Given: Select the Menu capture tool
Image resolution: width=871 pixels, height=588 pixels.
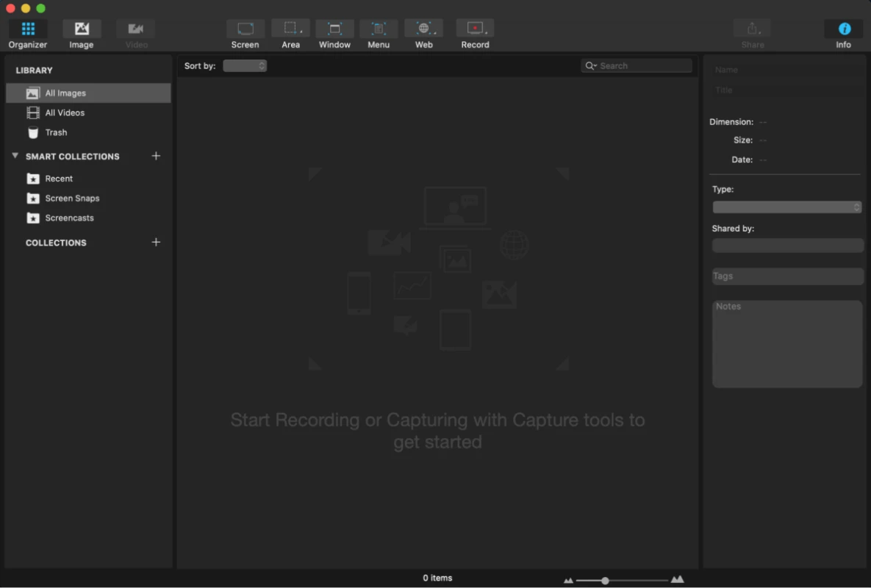Looking at the screenshot, I should tap(379, 29).
